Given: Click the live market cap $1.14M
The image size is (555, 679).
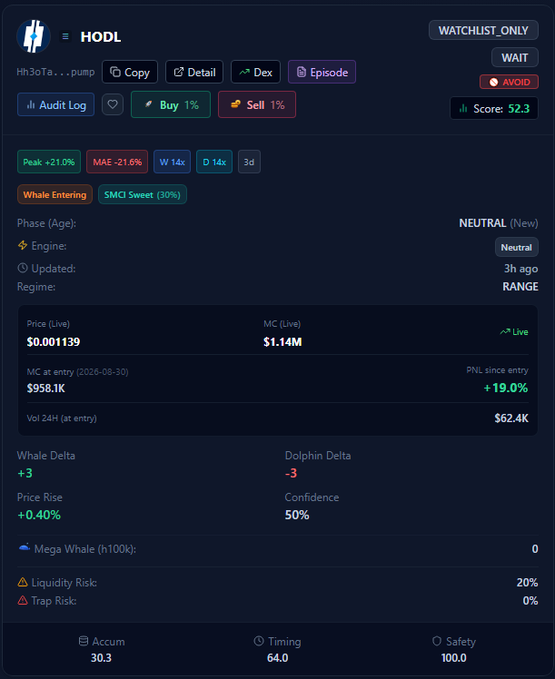Looking at the screenshot, I should tap(283, 342).
